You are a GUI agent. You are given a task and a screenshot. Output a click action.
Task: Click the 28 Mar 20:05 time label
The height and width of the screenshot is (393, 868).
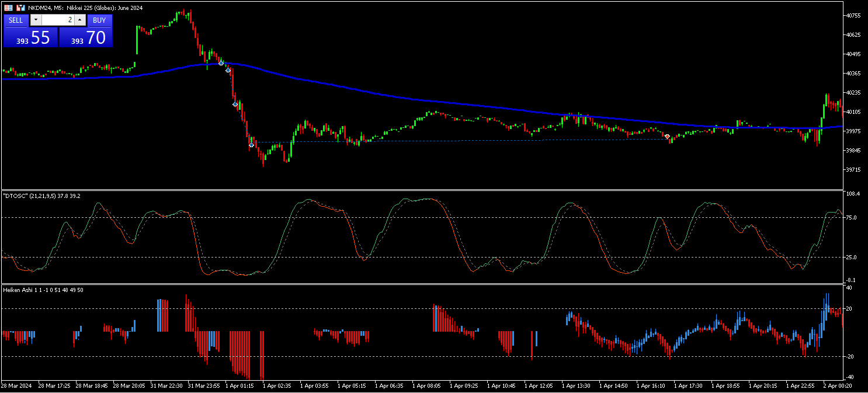click(x=129, y=386)
